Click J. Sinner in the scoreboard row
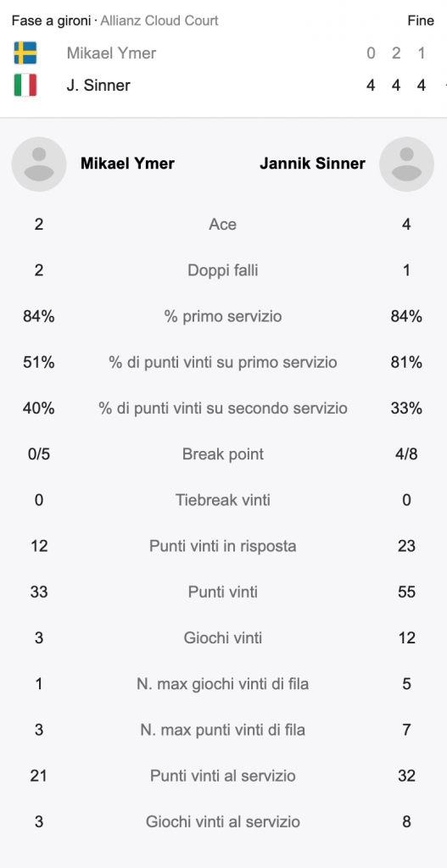This screenshot has width=447, height=868. pyautogui.click(x=98, y=86)
